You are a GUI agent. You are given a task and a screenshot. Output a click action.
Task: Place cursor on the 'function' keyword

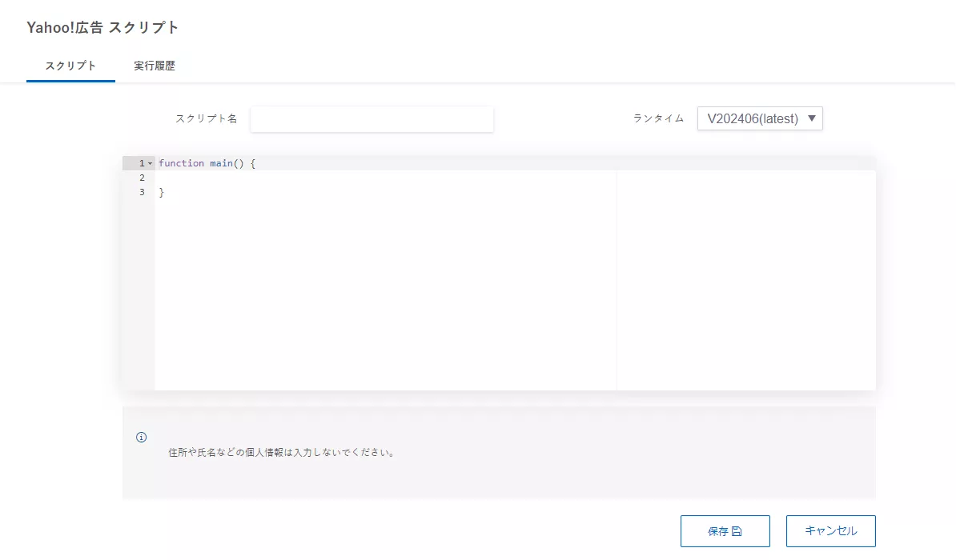point(181,163)
